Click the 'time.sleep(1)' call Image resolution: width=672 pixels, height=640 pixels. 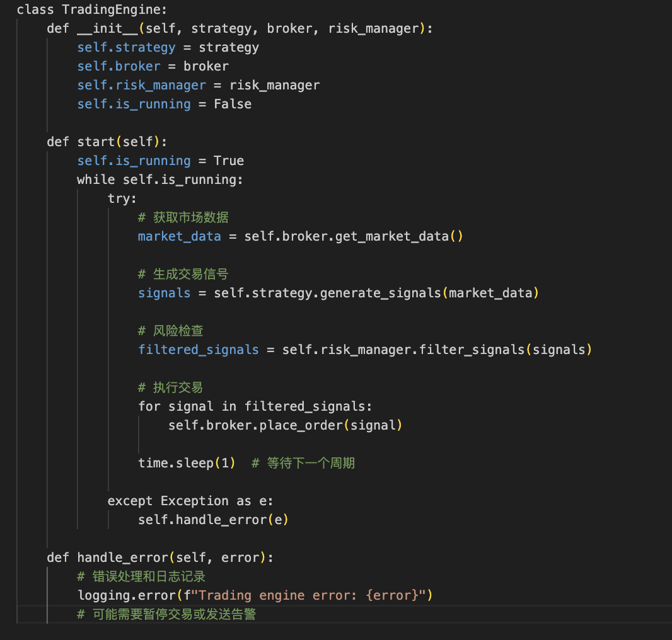(x=187, y=462)
